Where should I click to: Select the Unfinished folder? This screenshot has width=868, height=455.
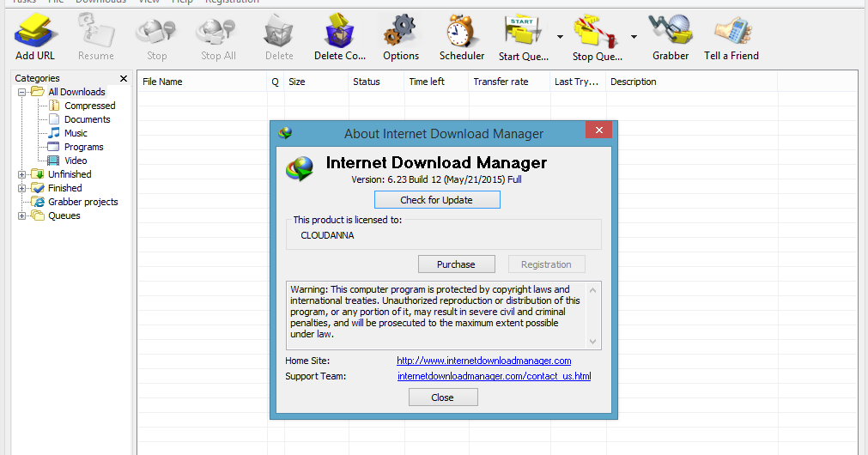click(70, 174)
